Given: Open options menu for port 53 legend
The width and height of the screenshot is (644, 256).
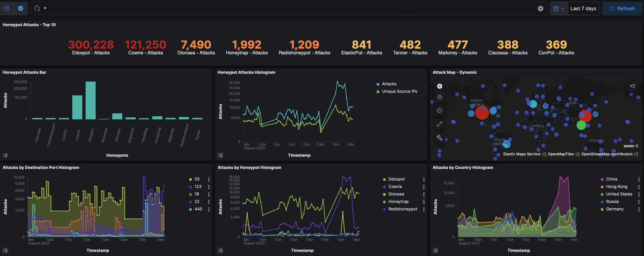Looking at the screenshot, I should (x=209, y=179).
